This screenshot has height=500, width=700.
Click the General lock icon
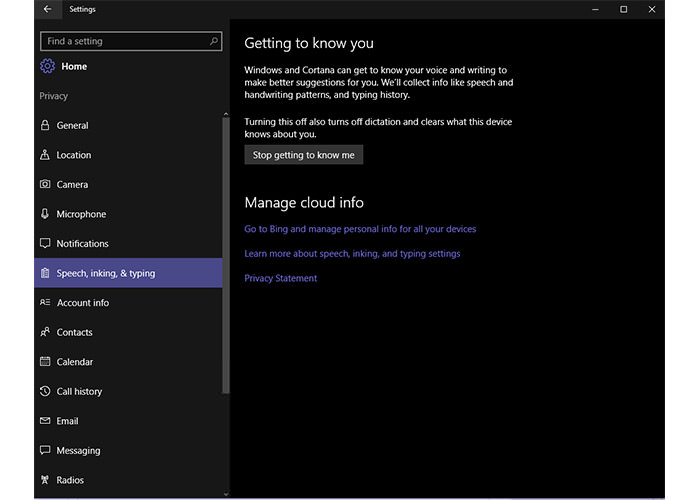click(x=45, y=126)
